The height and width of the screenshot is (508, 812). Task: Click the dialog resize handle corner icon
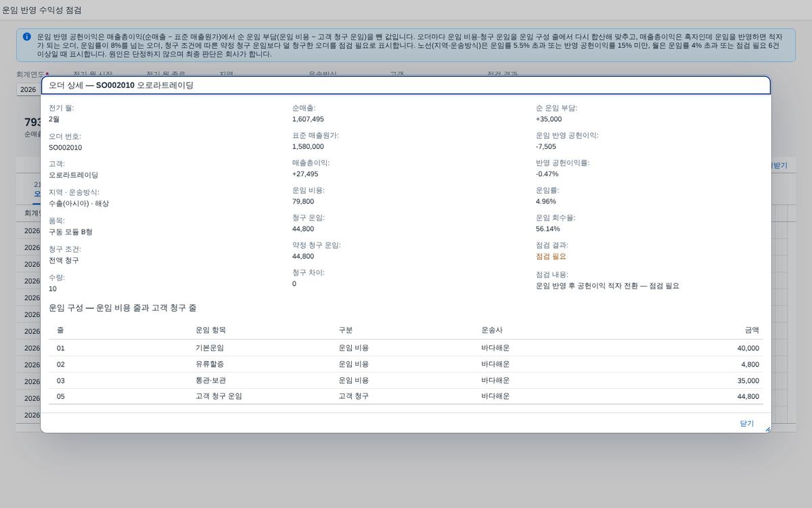coord(767,429)
